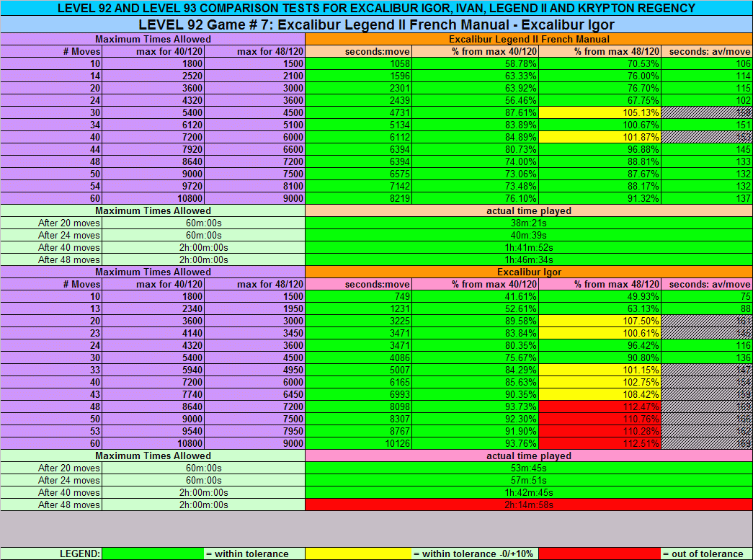753x560 pixels.
Task: Click the 80.73% cell
Action: (476, 149)
